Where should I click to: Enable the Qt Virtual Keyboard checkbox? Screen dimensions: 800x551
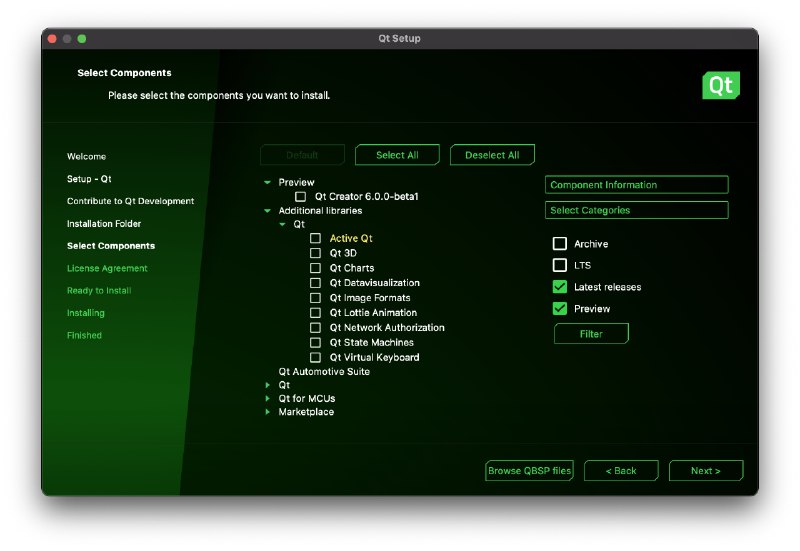tap(315, 357)
